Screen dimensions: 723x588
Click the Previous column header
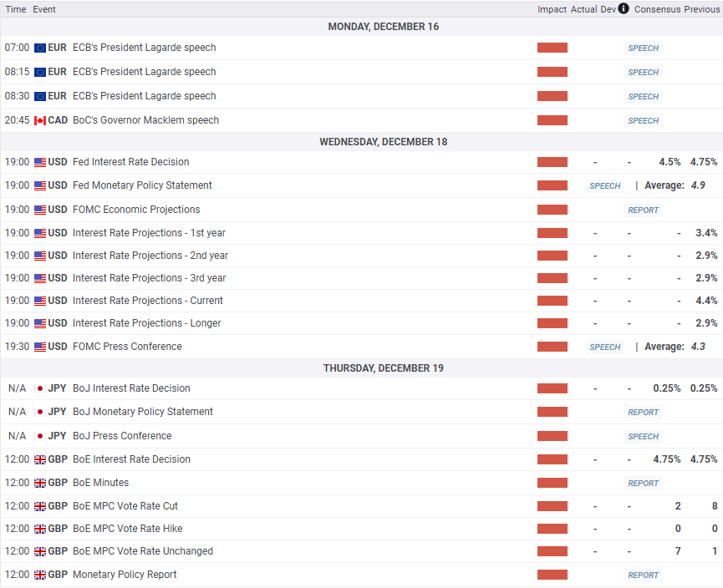point(702,9)
